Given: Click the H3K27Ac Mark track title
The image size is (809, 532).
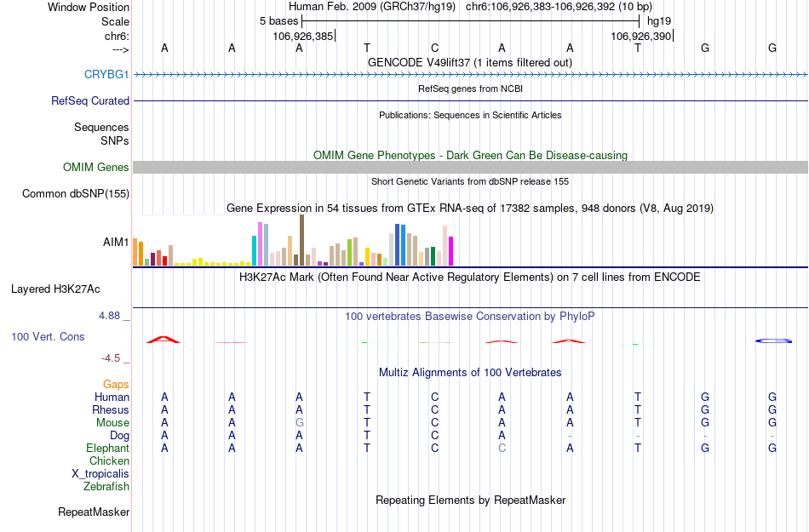Looking at the screenshot, I should tap(470, 277).
